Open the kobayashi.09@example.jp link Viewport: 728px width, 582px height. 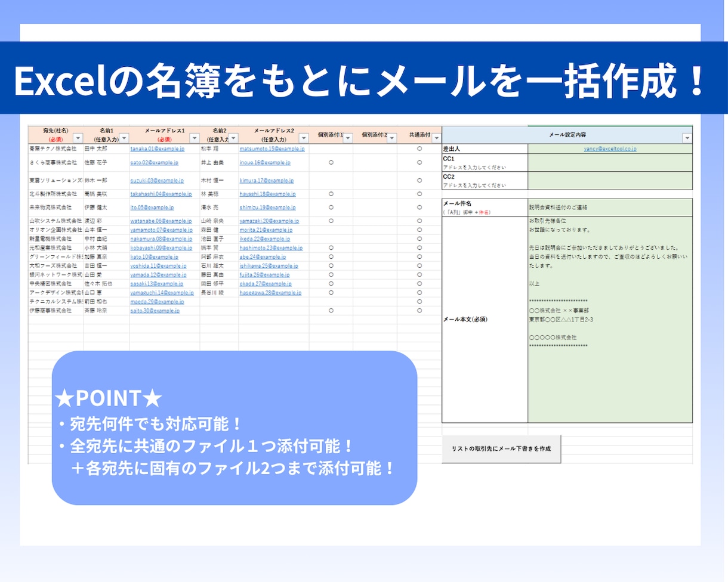[x=161, y=247]
